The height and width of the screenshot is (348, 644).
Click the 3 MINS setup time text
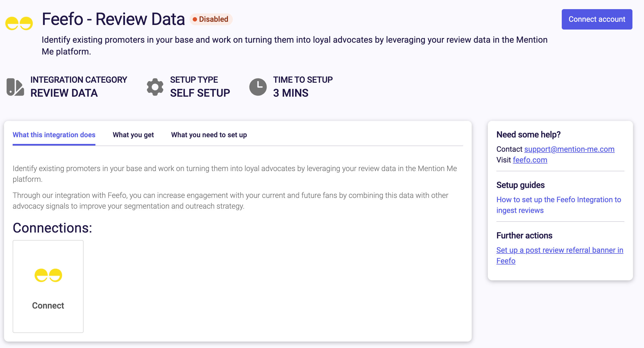point(291,93)
